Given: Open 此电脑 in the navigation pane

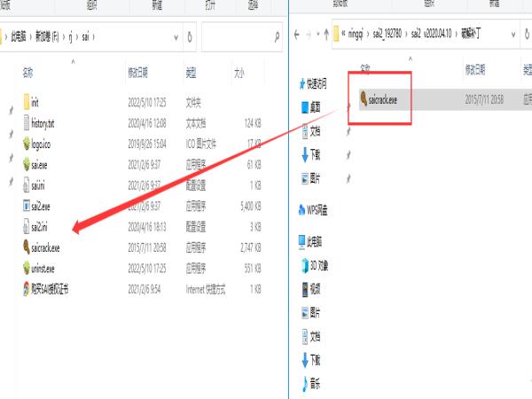Looking at the screenshot, I should coord(310,241).
